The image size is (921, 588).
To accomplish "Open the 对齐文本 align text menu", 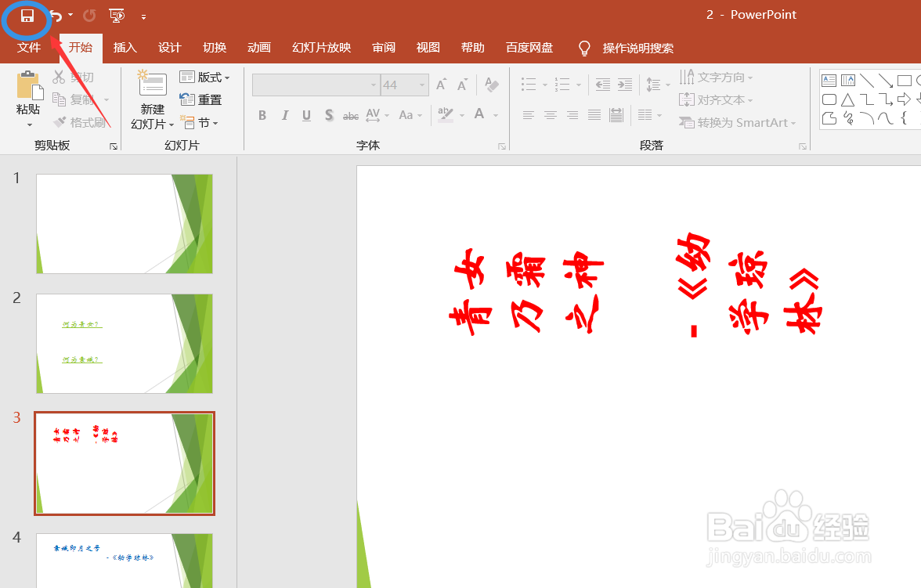I will (716, 100).
